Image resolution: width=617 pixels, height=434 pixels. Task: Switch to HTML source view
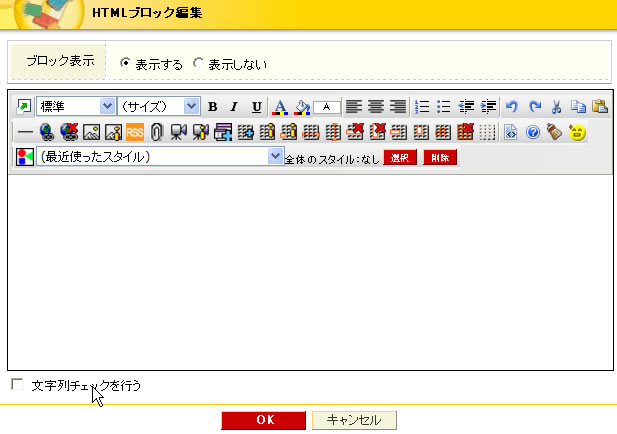(510, 133)
